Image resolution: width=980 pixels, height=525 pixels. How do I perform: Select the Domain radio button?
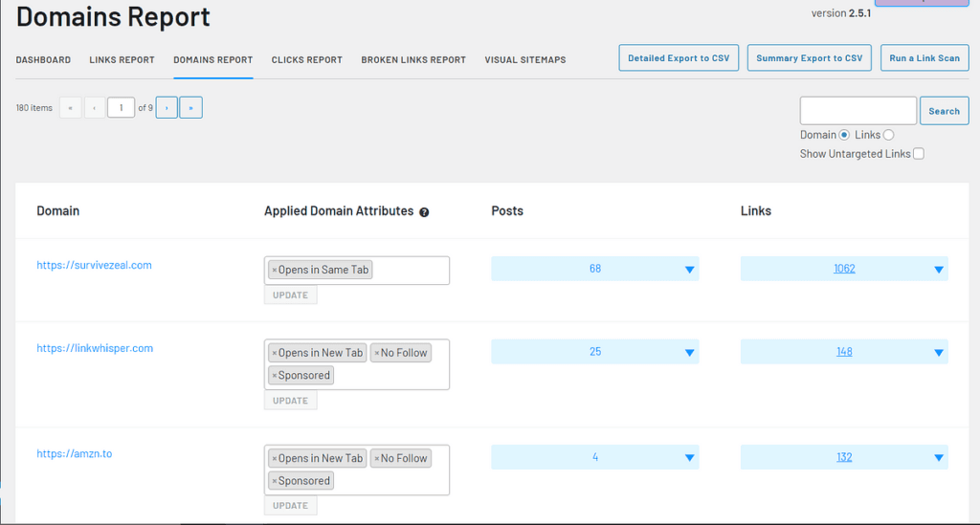click(844, 135)
